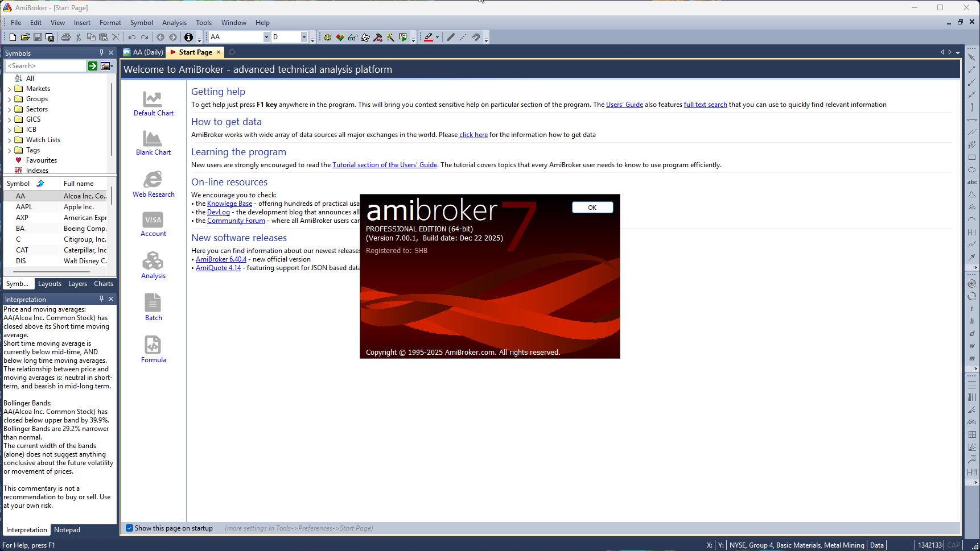Screen dimensions: 980x551
Task: Toggle Show this page on startup checkbox
Action: (x=130, y=528)
